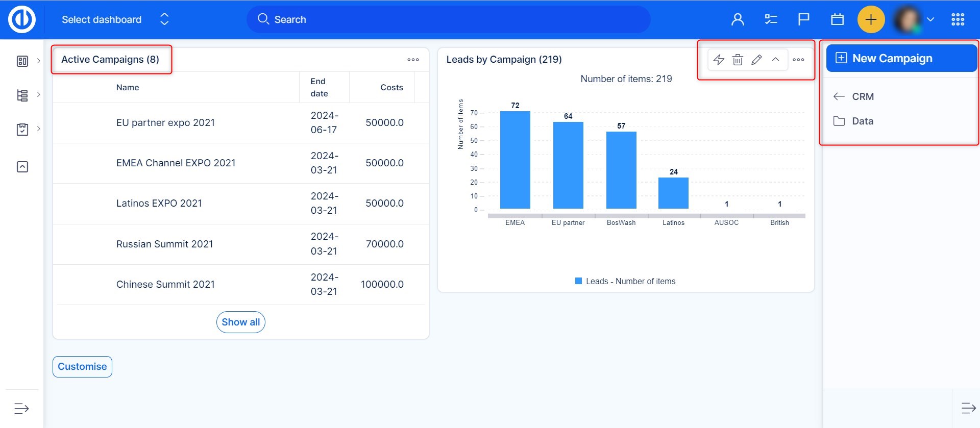The height and width of the screenshot is (428, 980).
Task: Open the user profile icon in top bar
Action: (738, 19)
